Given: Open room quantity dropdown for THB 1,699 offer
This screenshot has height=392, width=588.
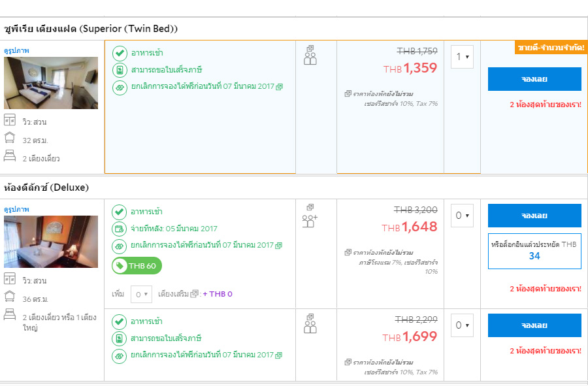Looking at the screenshot, I should click(x=462, y=325).
